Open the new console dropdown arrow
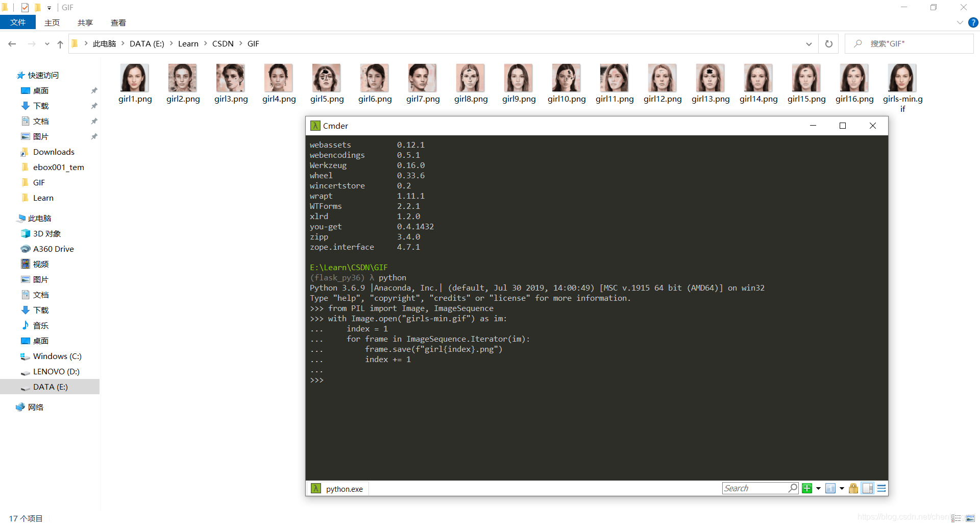Image resolution: width=980 pixels, height=526 pixels. [x=818, y=489]
